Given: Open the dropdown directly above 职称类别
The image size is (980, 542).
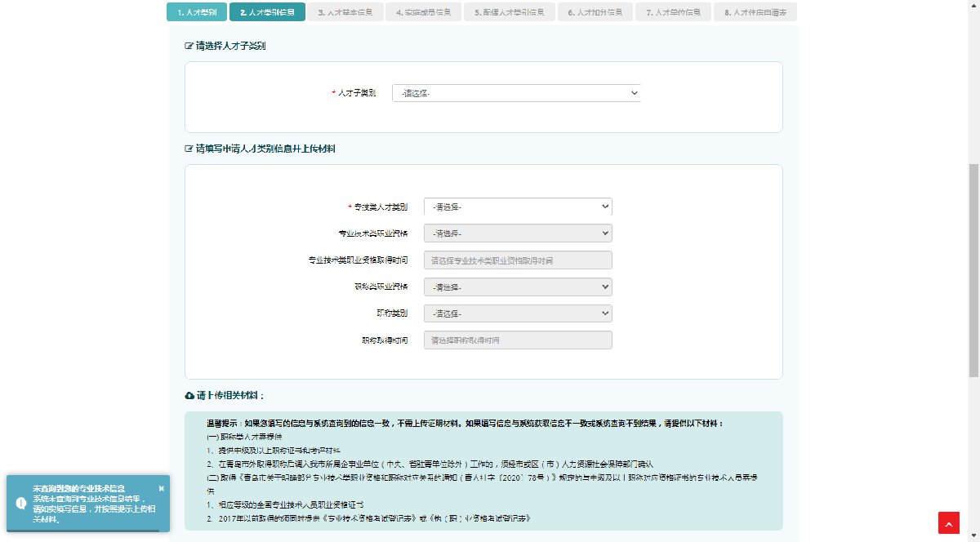Looking at the screenshot, I should click(x=518, y=287).
